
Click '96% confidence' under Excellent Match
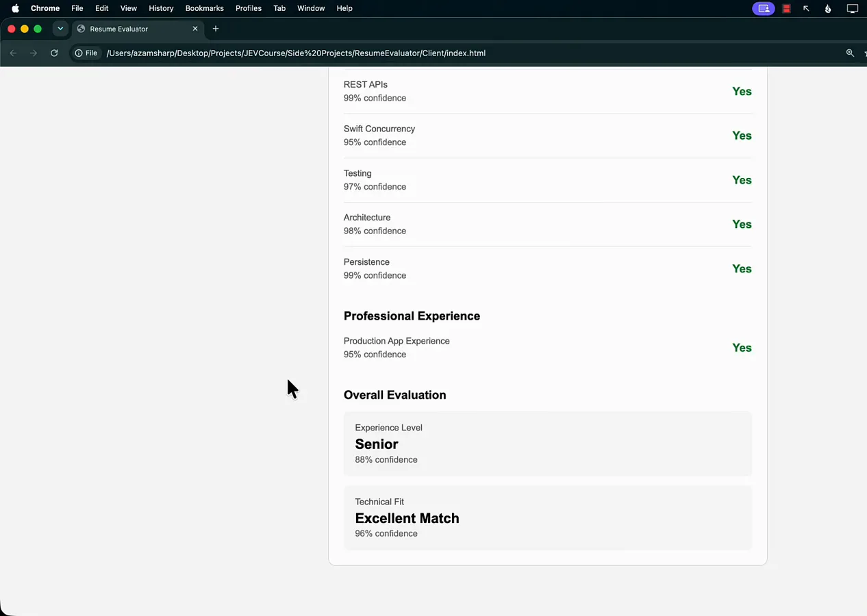point(386,534)
